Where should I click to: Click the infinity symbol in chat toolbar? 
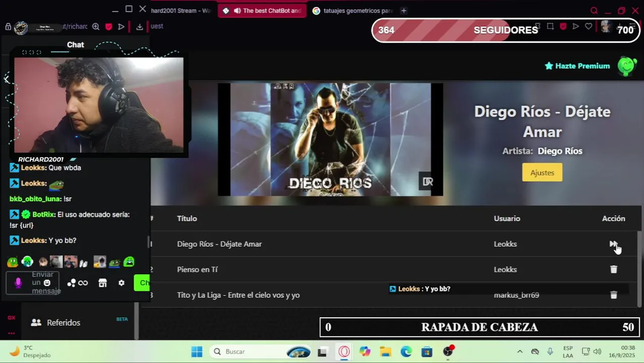tap(83, 283)
